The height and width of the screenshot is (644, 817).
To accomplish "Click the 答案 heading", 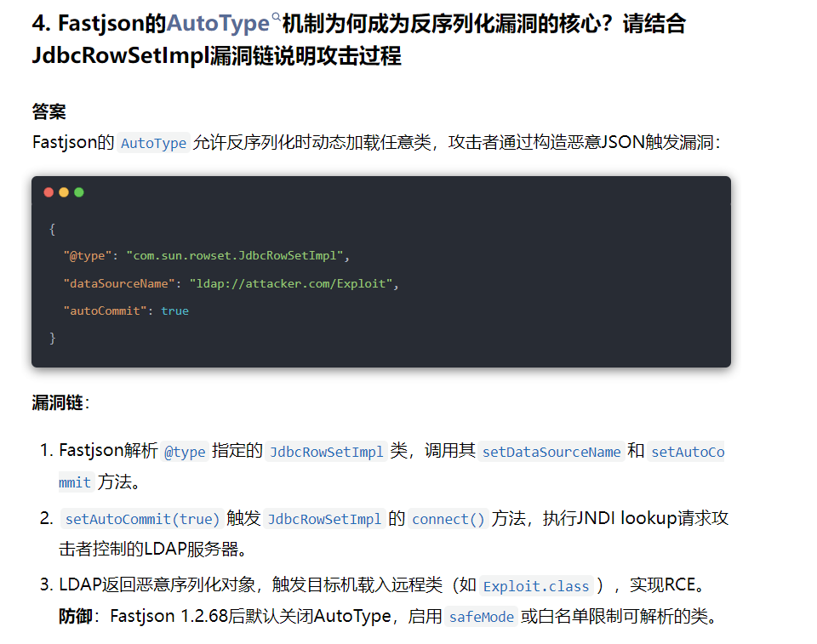I will [49, 111].
